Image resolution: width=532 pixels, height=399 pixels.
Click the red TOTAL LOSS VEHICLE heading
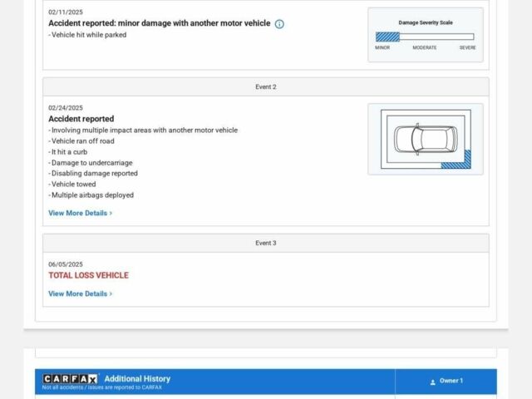(88, 276)
